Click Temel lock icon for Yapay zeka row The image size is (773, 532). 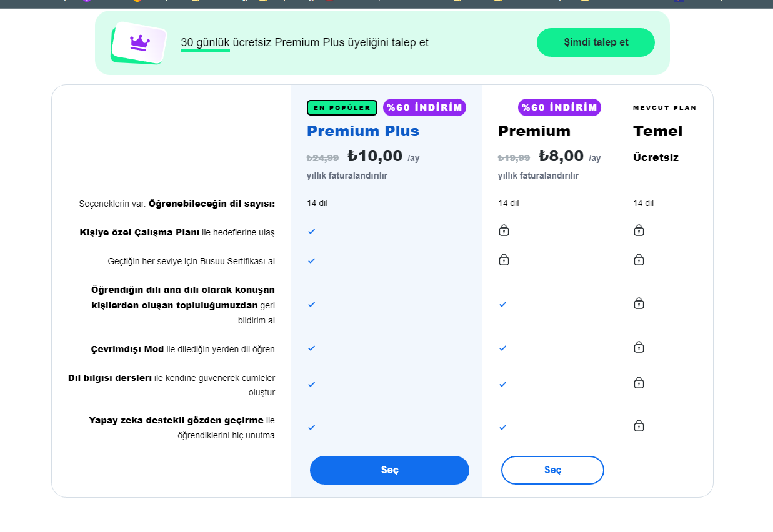(639, 426)
